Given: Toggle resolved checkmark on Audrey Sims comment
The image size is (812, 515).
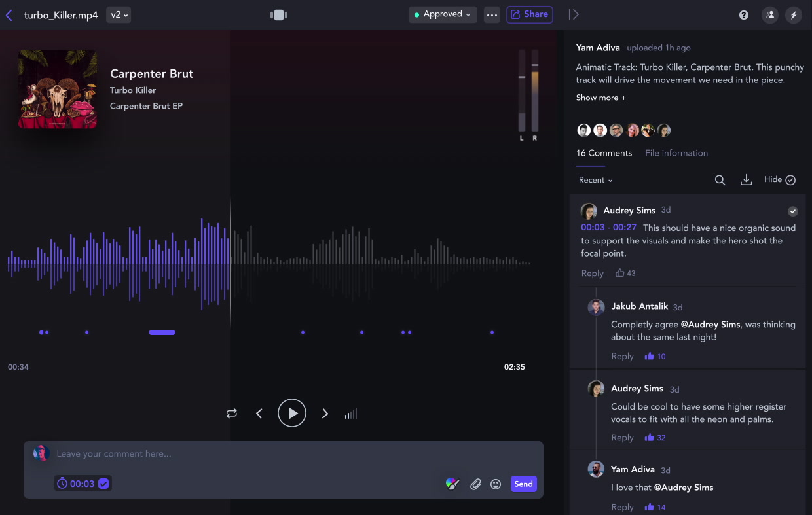Looking at the screenshot, I should pos(793,211).
